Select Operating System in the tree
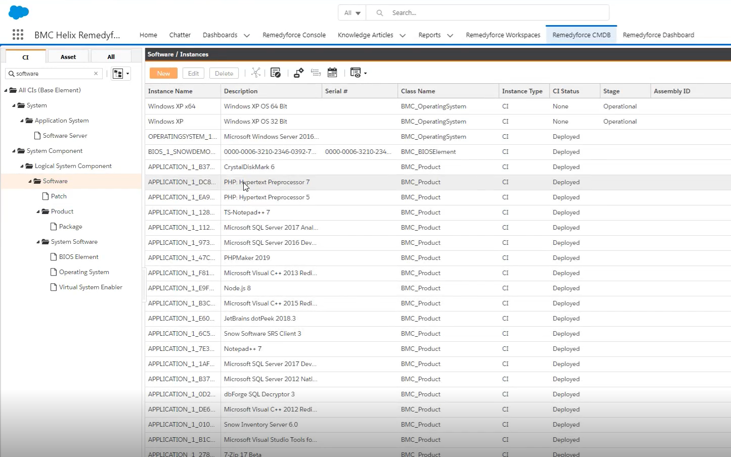 click(84, 272)
